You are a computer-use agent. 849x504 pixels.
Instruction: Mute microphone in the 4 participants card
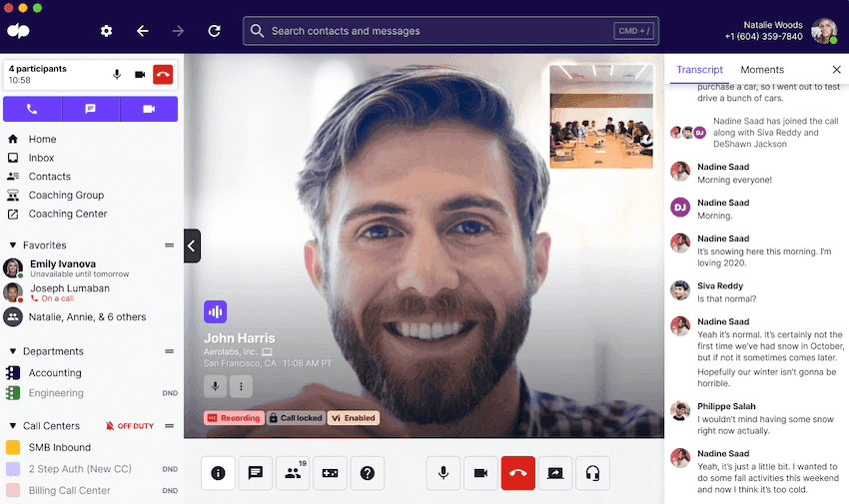[x=117, y=74]
